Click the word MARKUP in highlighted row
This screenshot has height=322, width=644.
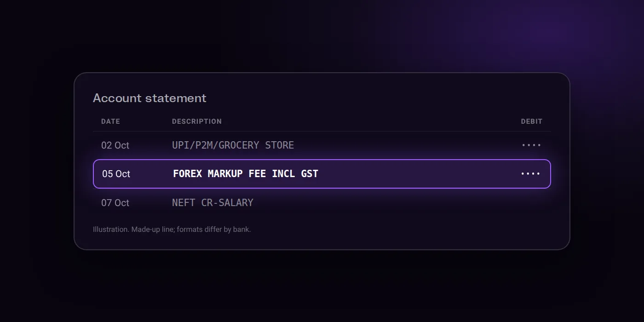coord(225,174)
